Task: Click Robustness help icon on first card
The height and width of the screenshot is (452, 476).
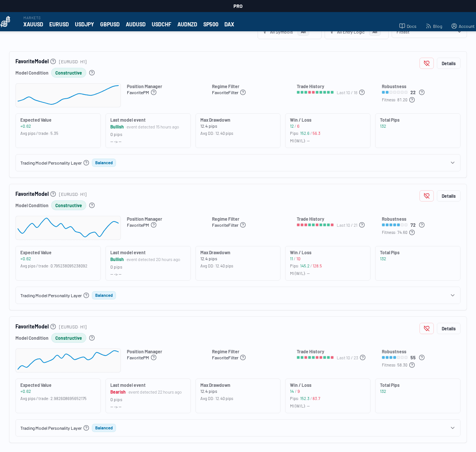Action: [422, 92]
